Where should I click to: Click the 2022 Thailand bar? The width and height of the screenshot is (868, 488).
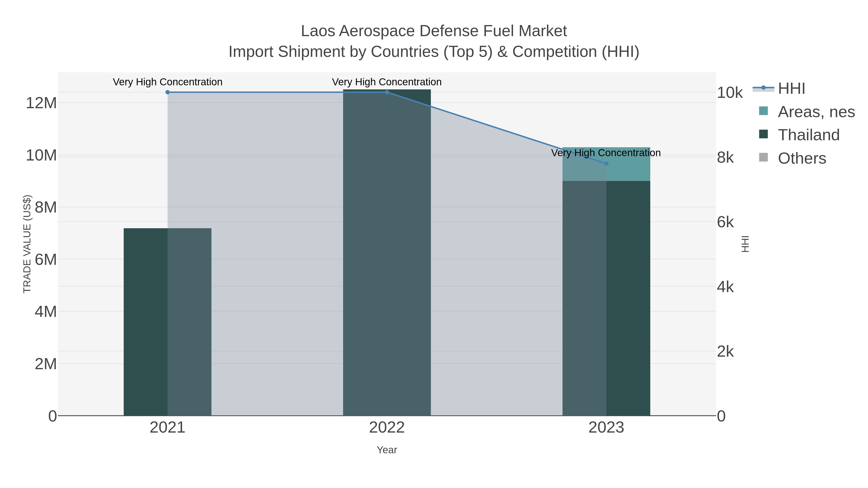click(x=387, y=253)
